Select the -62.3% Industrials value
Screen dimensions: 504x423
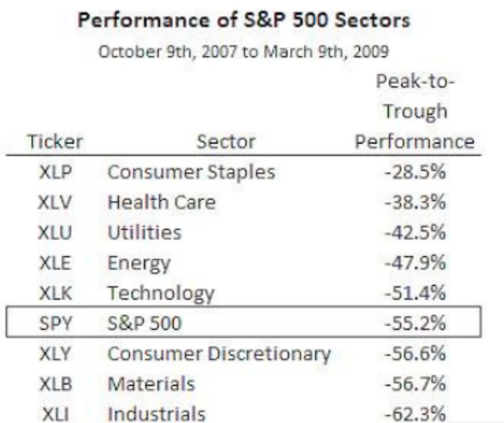click(x=415, y=414)
